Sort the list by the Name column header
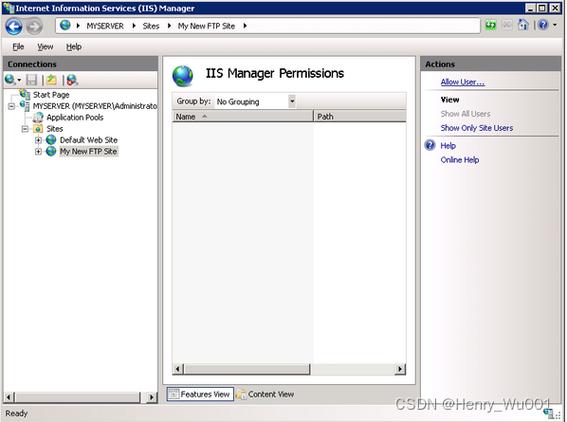 click(242, 116)
